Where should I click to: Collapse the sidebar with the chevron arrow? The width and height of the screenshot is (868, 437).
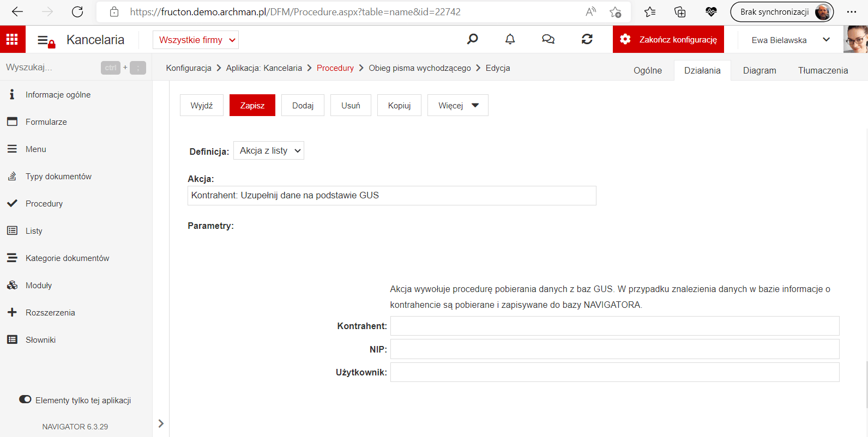161,423
